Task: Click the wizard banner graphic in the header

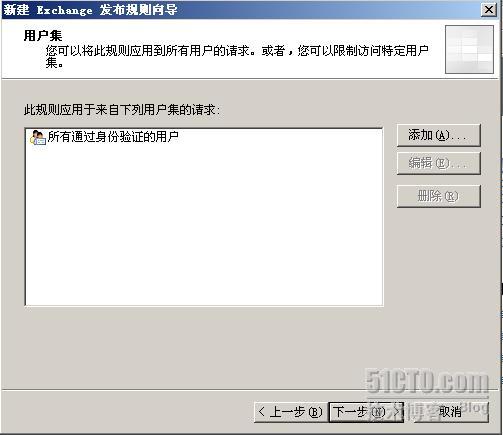Action: tap(469, 49)
